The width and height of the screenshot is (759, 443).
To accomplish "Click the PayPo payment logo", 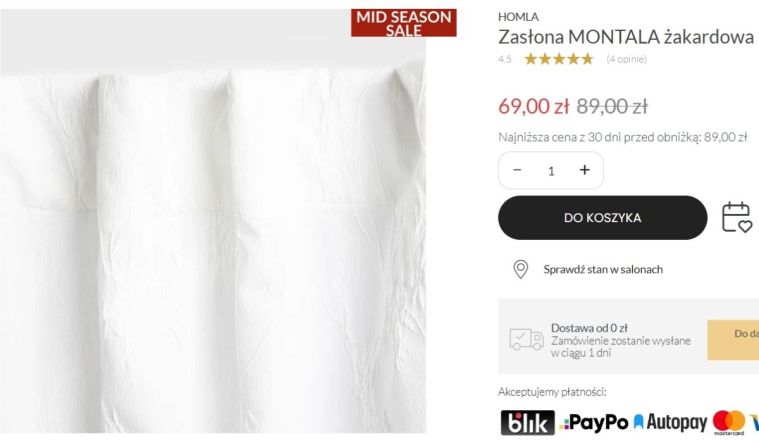I will [x=593, y=423].
